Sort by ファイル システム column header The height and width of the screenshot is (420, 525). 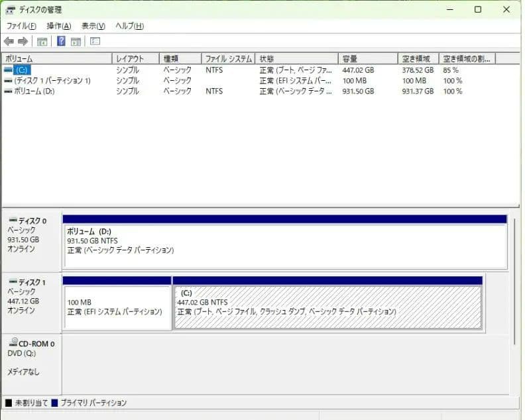click(x=228, y=59)
